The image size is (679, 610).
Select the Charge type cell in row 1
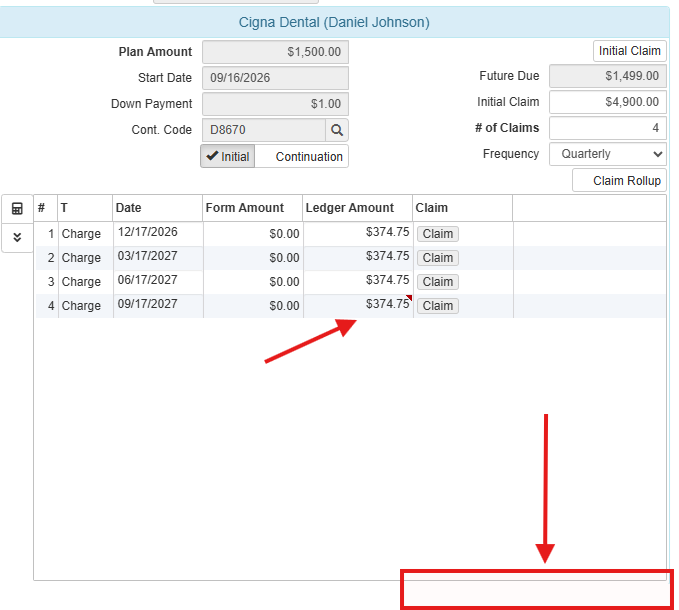86,234
